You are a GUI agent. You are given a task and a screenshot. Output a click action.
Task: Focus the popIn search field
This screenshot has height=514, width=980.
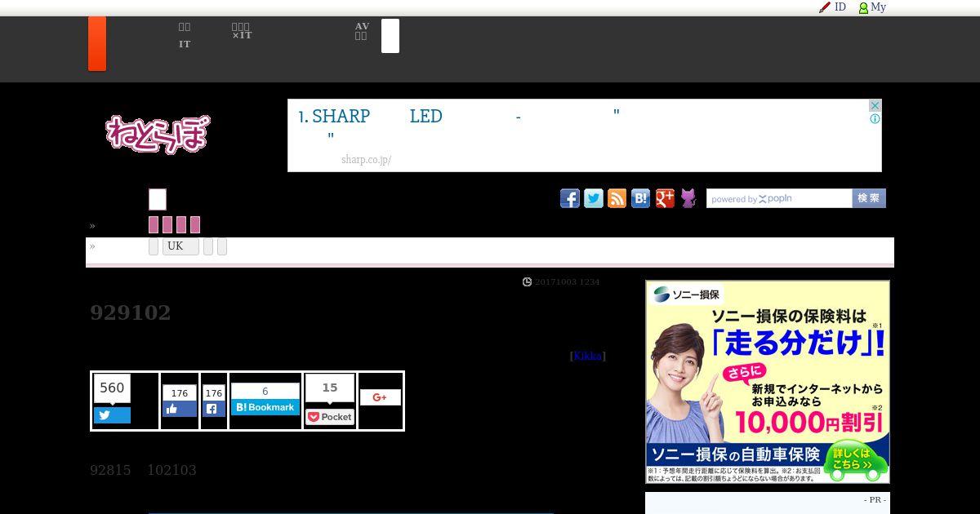click(779, 198)
